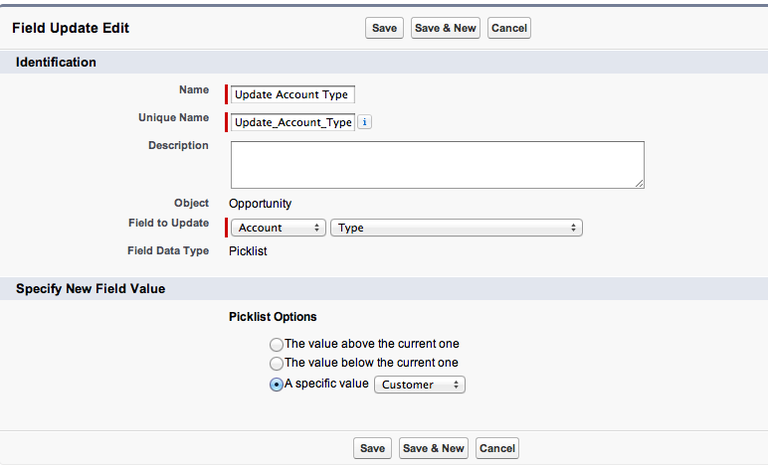Click the bottom Save & New button
This screenshot has height=467, width=768.
pos(433,448)
